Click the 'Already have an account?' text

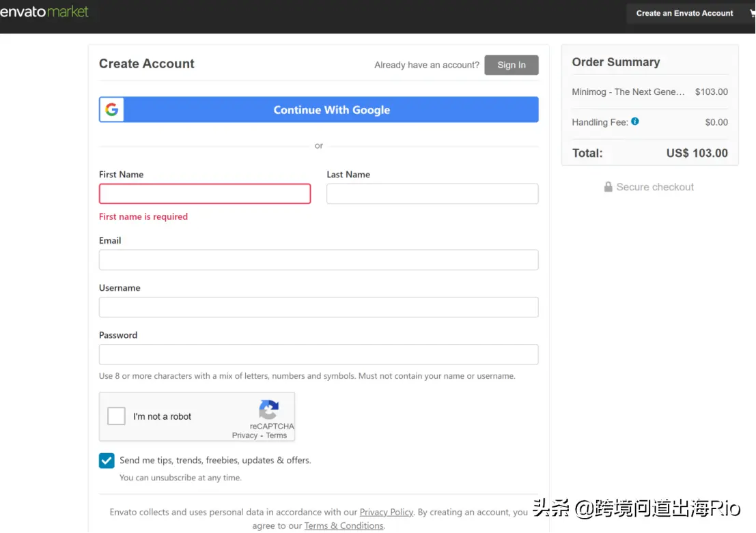point(427,65)
